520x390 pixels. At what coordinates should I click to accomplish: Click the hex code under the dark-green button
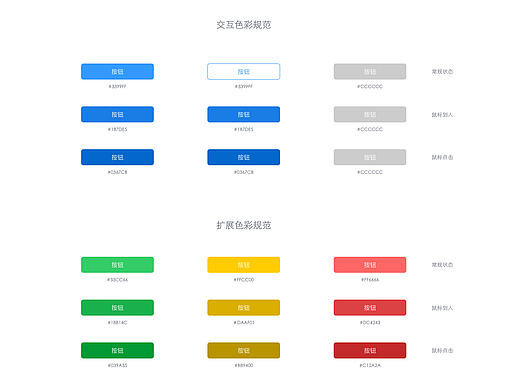click(x=117, y=365)
